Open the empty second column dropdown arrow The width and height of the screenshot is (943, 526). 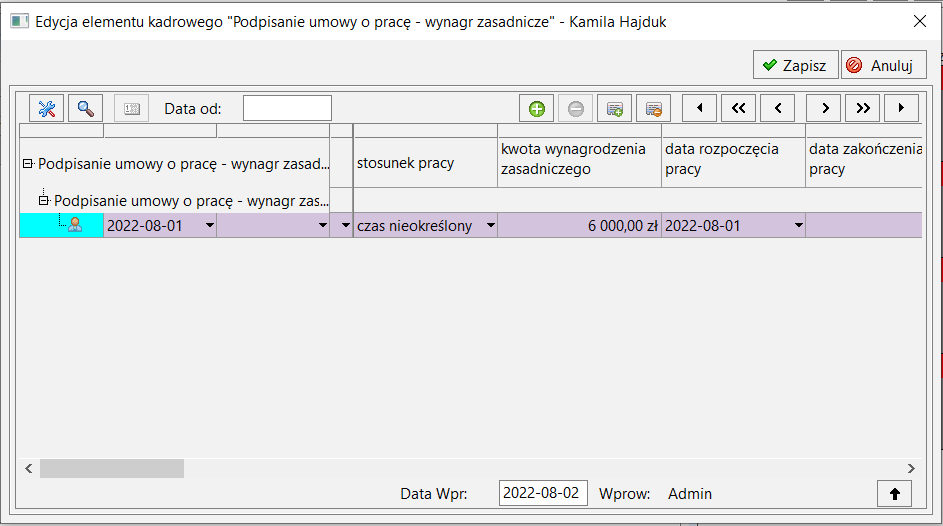click(322, 225)
